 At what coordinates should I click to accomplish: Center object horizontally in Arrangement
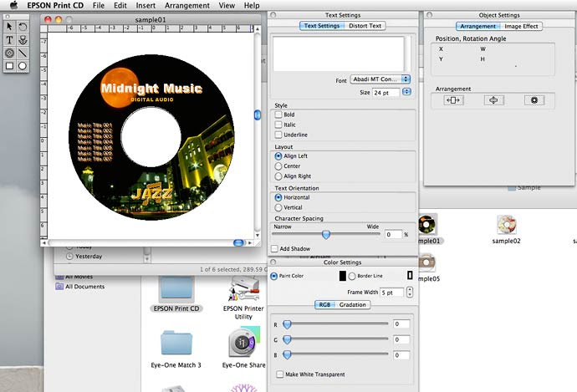pyautogui.click(x=453, y=100)
